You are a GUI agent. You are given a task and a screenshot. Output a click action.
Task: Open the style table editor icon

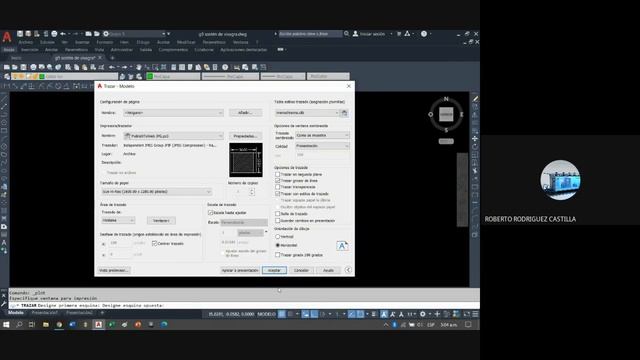[344, 113]
